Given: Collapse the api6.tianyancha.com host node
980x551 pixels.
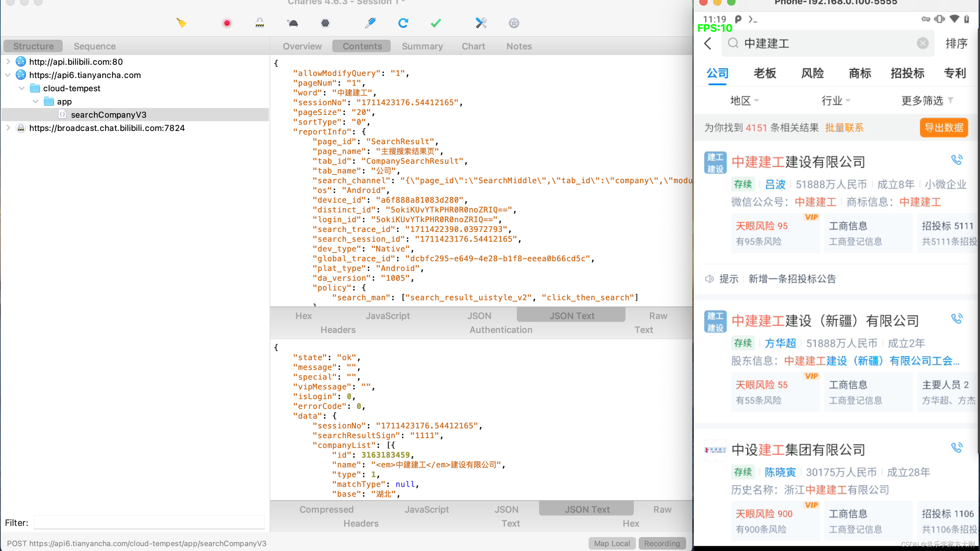Looking at the screenshot, I should (8, 75).
